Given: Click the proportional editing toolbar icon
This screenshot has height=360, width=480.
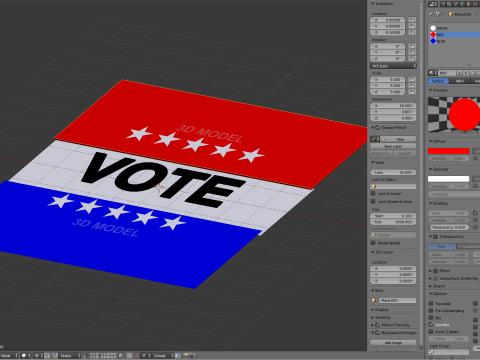Looking at the screenshot, I should [x=130, y=356].
